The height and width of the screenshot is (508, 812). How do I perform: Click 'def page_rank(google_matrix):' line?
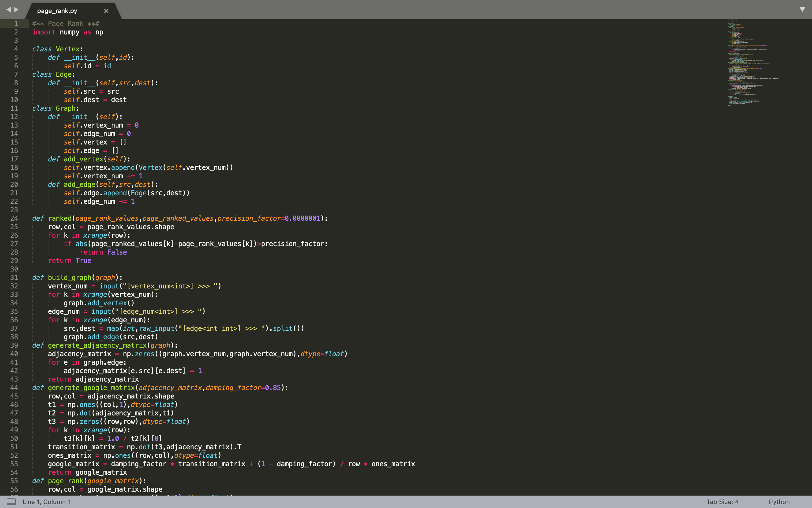89,481
